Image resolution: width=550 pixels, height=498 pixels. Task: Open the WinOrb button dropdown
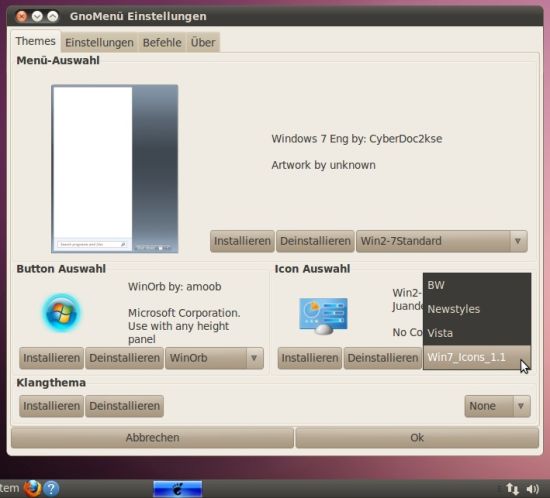(x=214, y=358)
